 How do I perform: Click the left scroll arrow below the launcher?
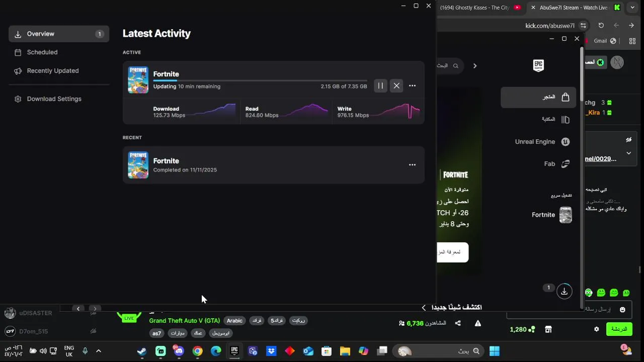pos(78,309)
